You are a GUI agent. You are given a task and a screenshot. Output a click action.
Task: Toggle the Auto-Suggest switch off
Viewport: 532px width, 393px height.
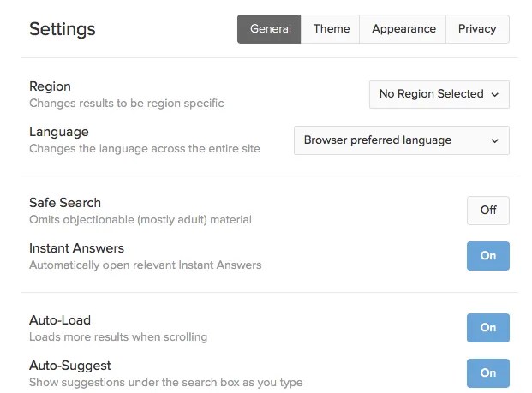point(487,373)
